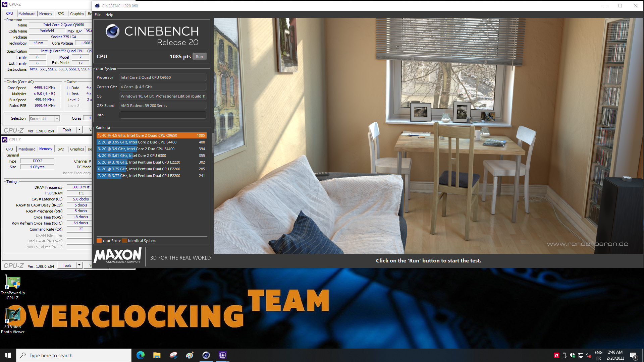
Task: Click the ENG FR language indicator
Action: coord(598,355)
